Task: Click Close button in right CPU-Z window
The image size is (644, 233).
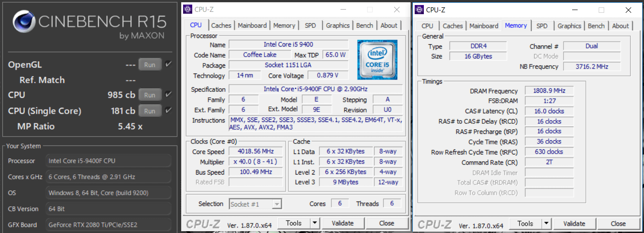Action: [x=618, y=224]
